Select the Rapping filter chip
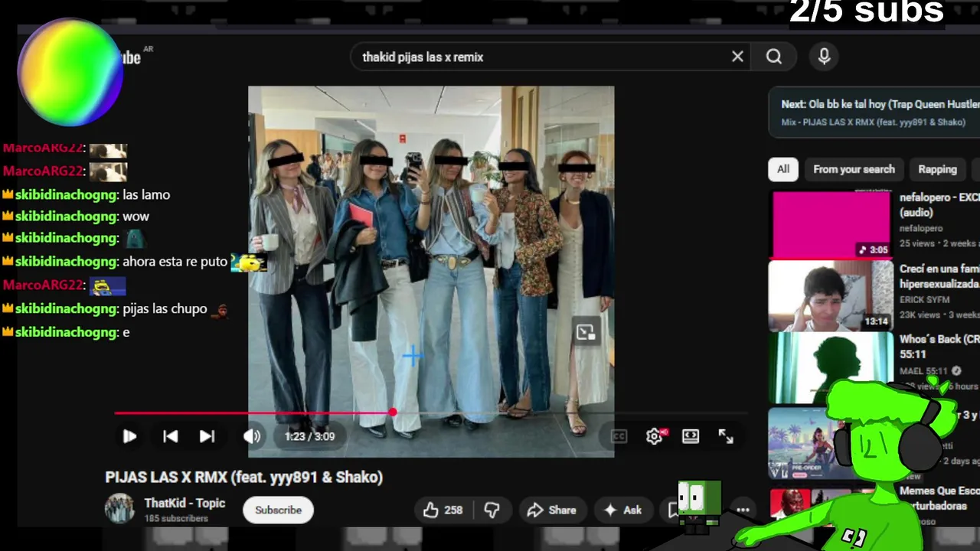 938,169
